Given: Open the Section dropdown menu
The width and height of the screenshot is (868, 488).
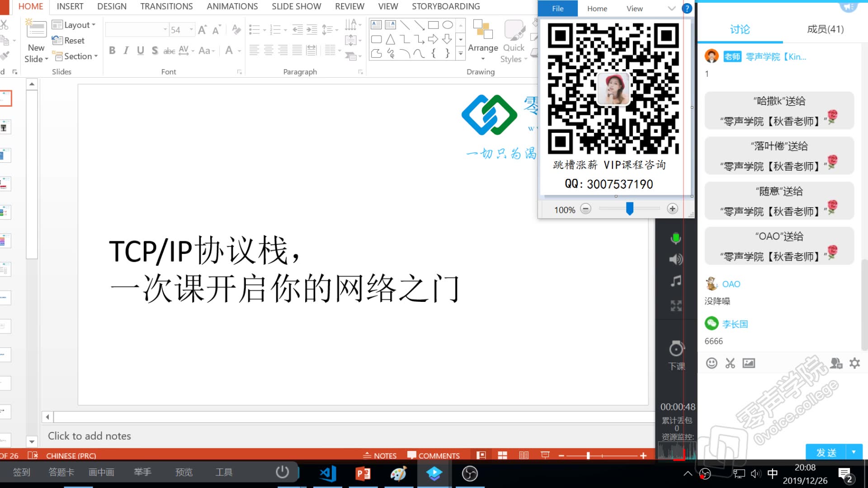Looking at the screenshot, I should [76, 56].
